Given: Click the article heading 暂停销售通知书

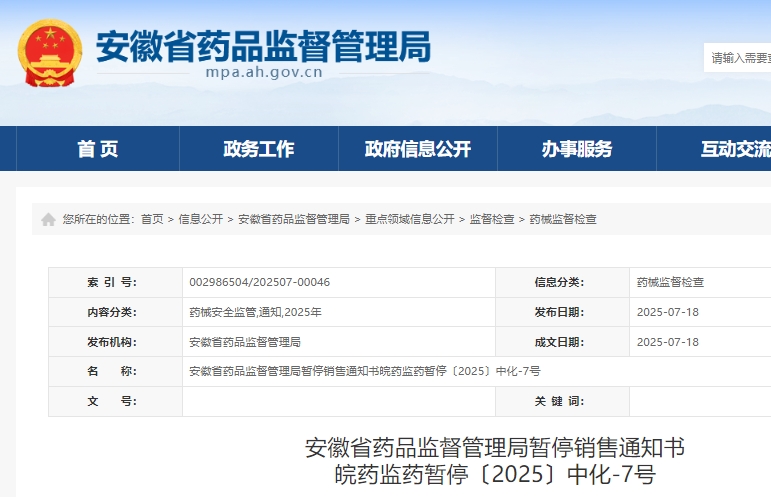Looking at the screenshot, I should click(494, 447).
